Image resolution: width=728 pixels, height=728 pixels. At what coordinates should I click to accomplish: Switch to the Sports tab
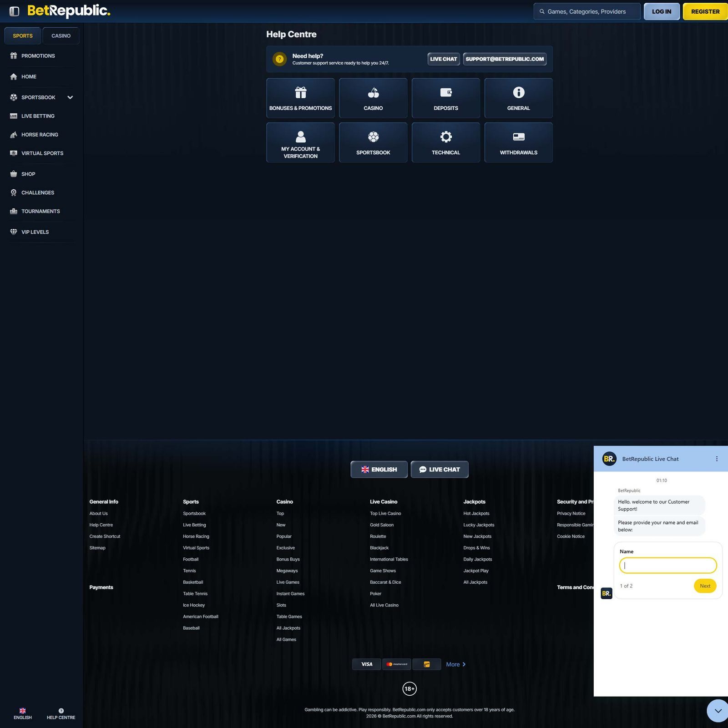[x=23, y=35]
